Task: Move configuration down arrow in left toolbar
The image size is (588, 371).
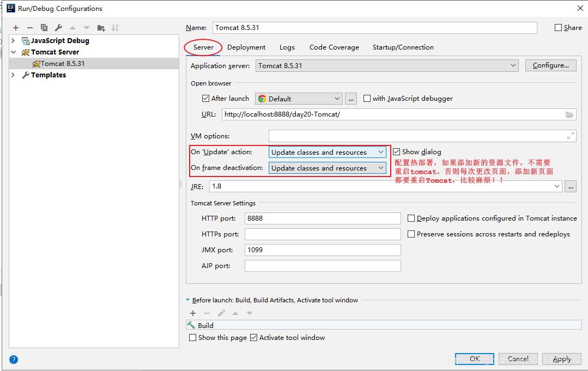Action: [87, 28]
